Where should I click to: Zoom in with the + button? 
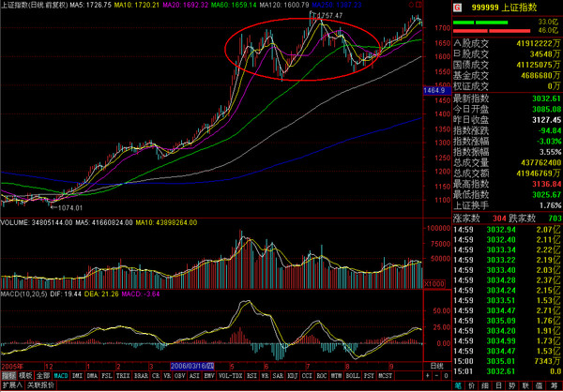click(x=428, y=375)
